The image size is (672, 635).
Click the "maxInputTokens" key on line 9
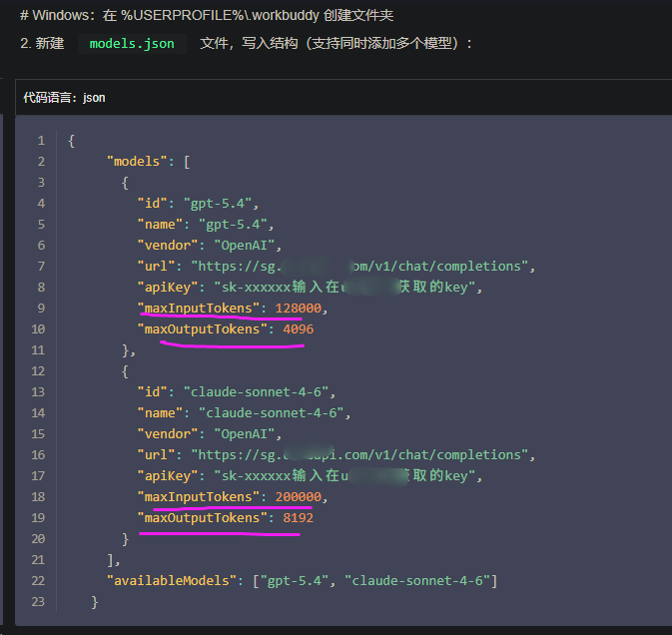tap(199, 309)
